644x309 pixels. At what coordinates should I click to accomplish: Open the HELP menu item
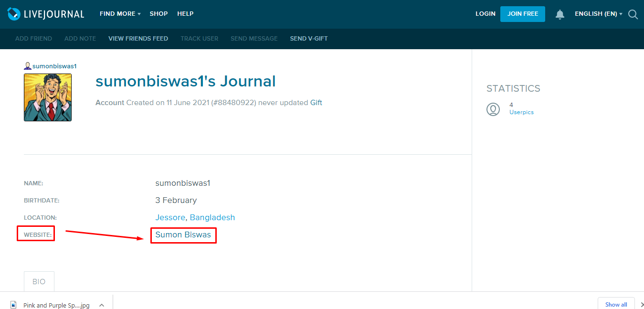[185, 14]
